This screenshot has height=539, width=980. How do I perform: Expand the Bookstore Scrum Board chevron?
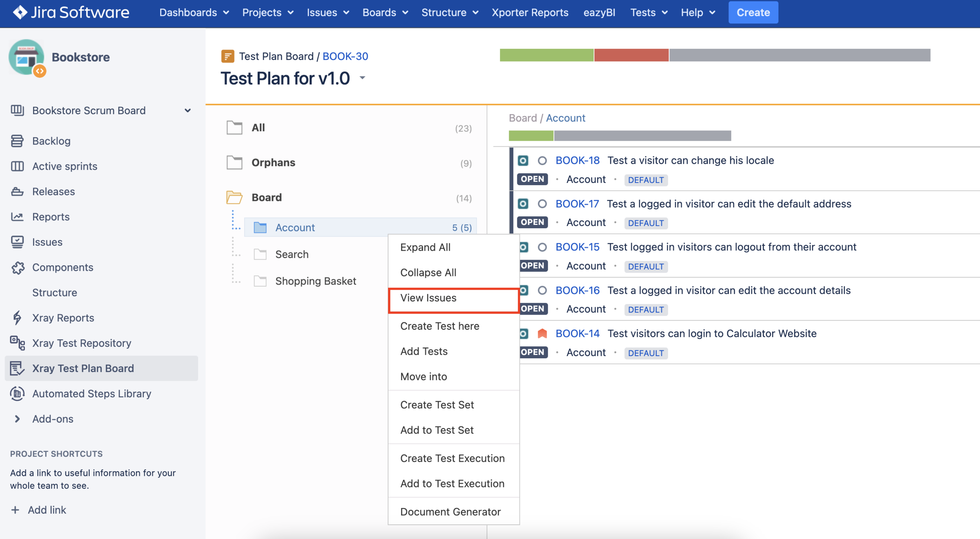coord(188,110)
